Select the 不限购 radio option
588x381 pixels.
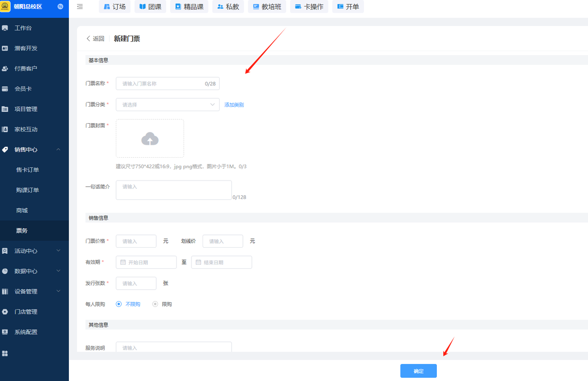(119, 304)
